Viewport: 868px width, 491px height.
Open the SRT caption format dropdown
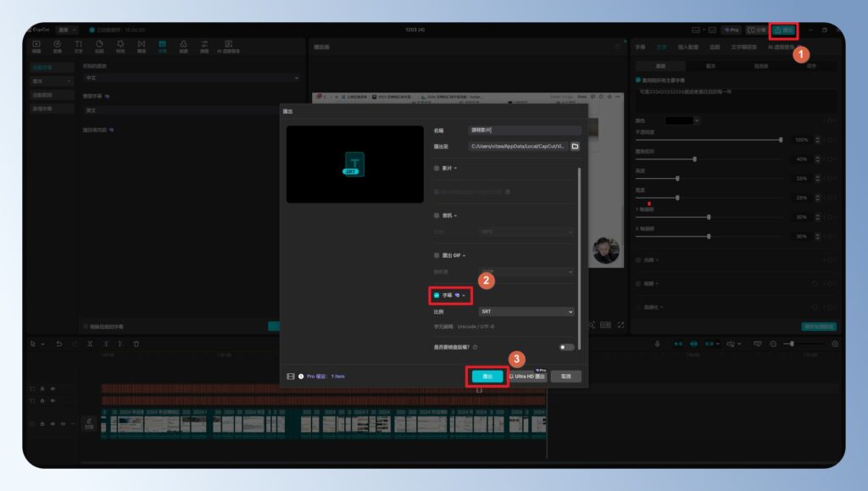(526, 311)
